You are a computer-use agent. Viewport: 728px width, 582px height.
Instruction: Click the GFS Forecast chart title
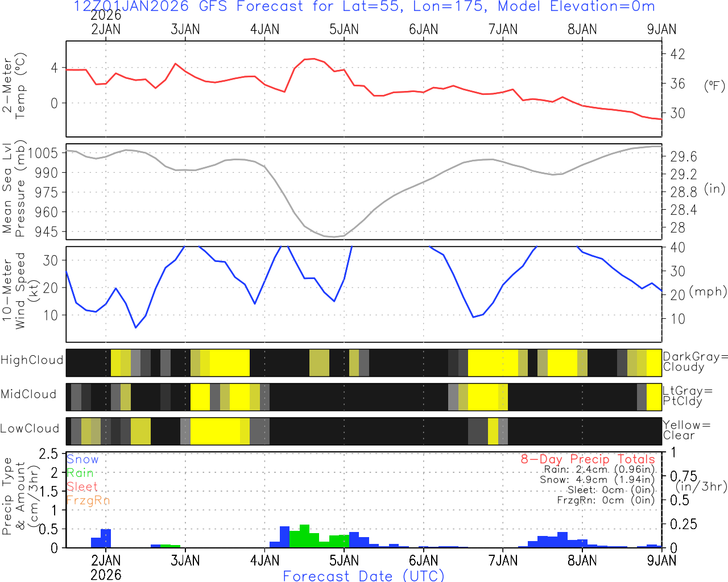coord(364,7)
